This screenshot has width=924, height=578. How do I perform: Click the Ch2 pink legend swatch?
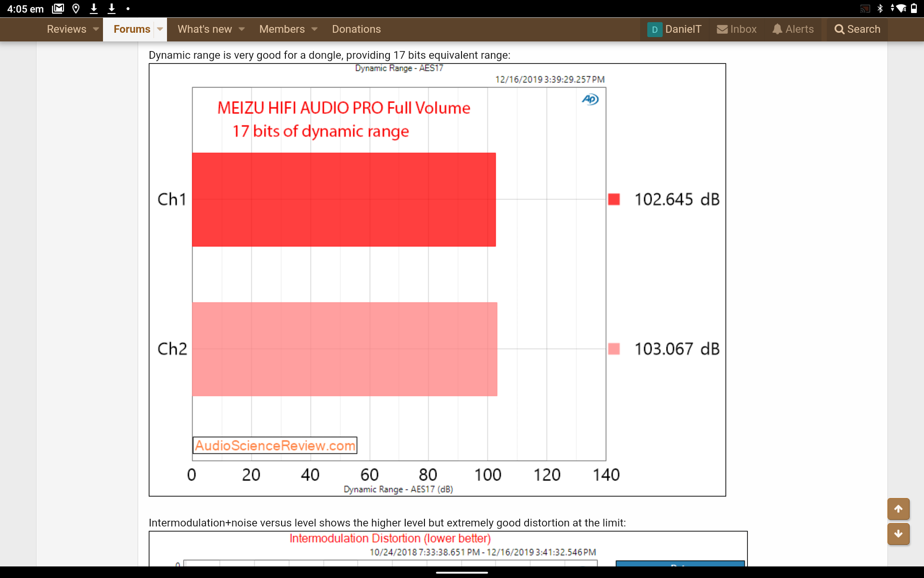click(x=614, y=349)
